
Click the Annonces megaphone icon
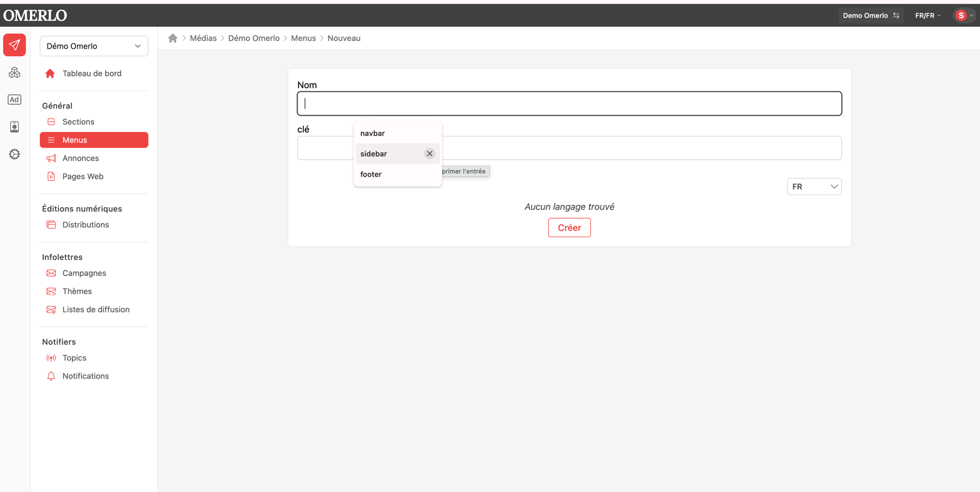[51, 158]
